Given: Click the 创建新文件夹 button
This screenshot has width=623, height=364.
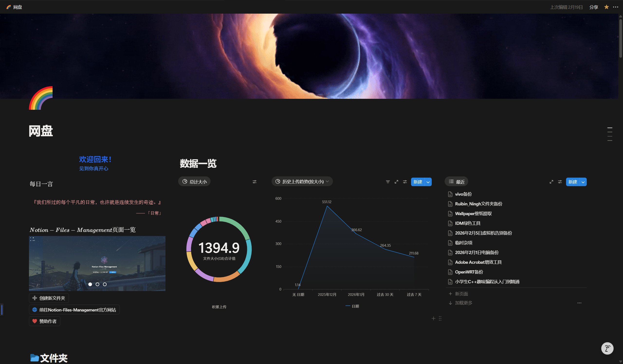Looking at the screenshot, I should [49, 298].
